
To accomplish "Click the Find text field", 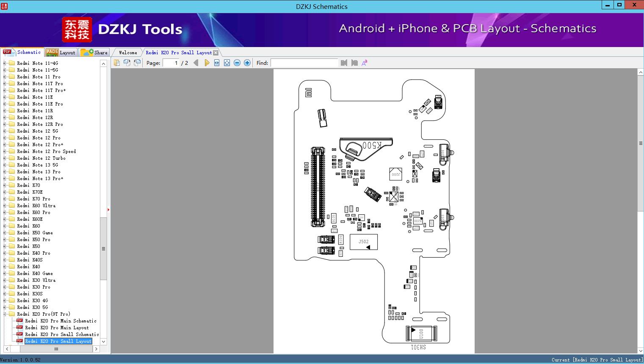I will tap(304, 63).
